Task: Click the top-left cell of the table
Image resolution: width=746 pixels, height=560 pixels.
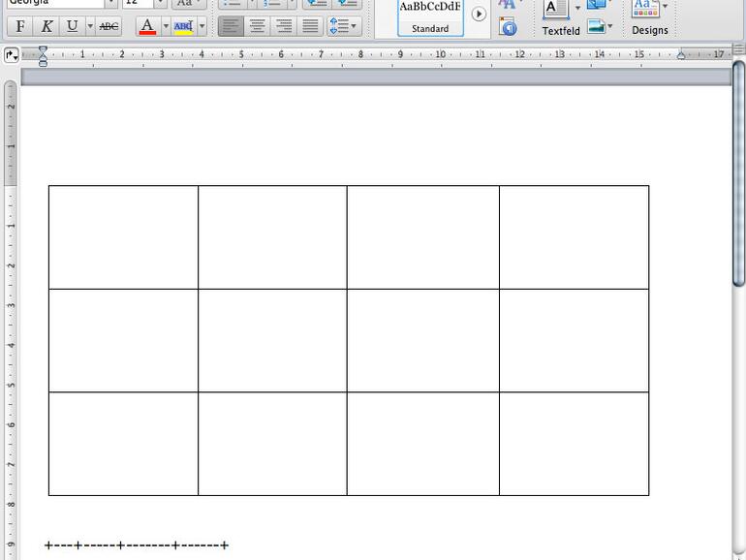Action: 124,237
